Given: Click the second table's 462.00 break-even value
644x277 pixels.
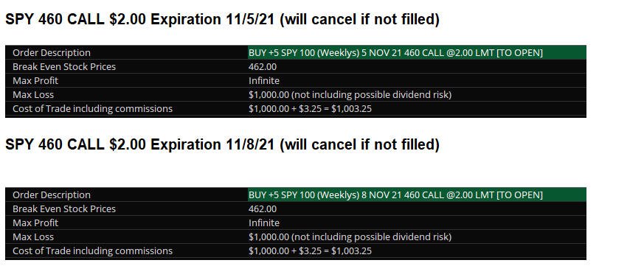Looking at the screenshot, I should tap(263, 208).
